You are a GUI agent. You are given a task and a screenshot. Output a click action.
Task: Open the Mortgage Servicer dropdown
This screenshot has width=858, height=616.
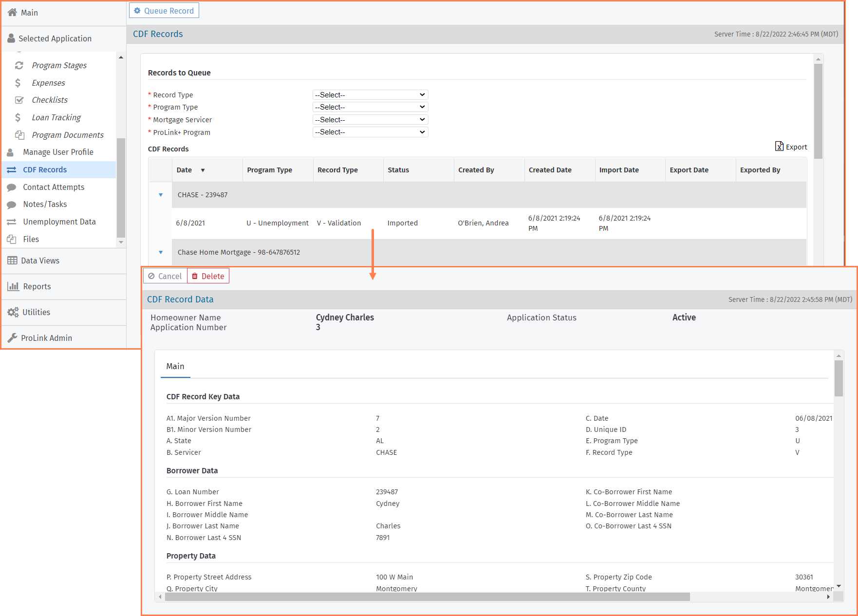click(x=370, y=120)
